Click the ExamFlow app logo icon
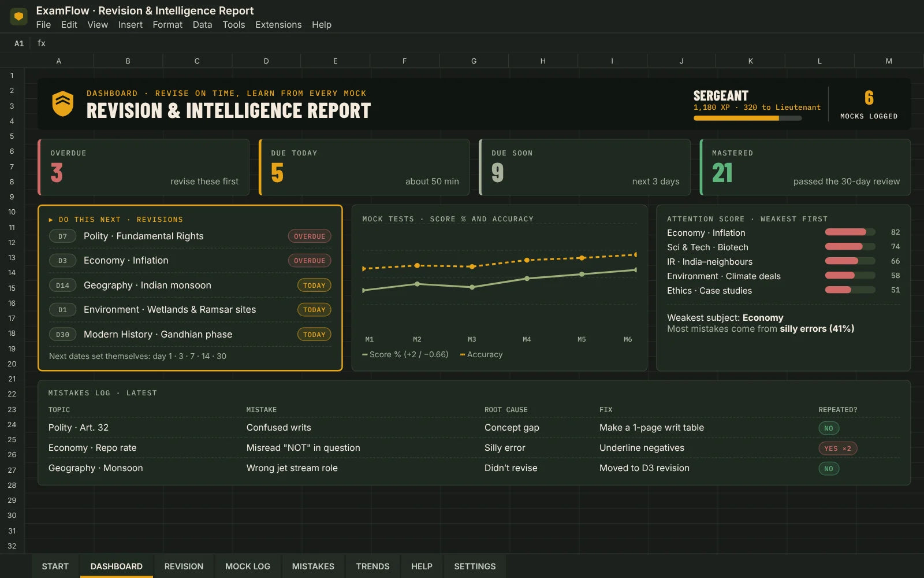Viewport: 924px width, 578px height. click(x=18, y=17)
